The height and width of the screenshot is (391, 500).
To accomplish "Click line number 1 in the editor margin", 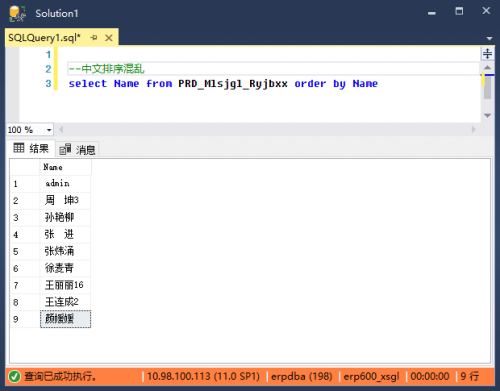I will (48, 54).
